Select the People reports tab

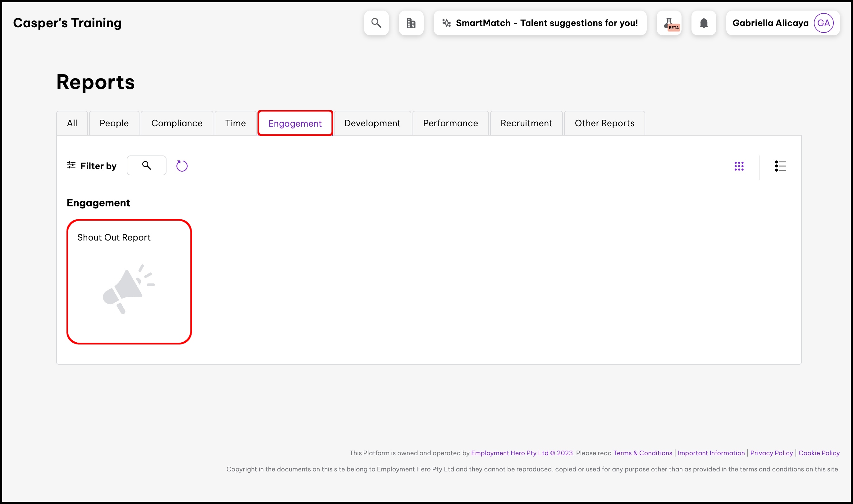114,123
